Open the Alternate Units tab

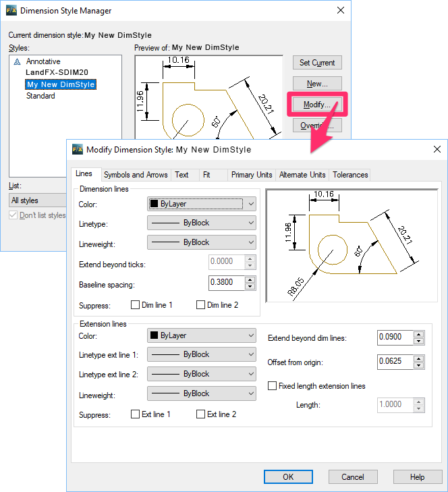coord(302,175)
